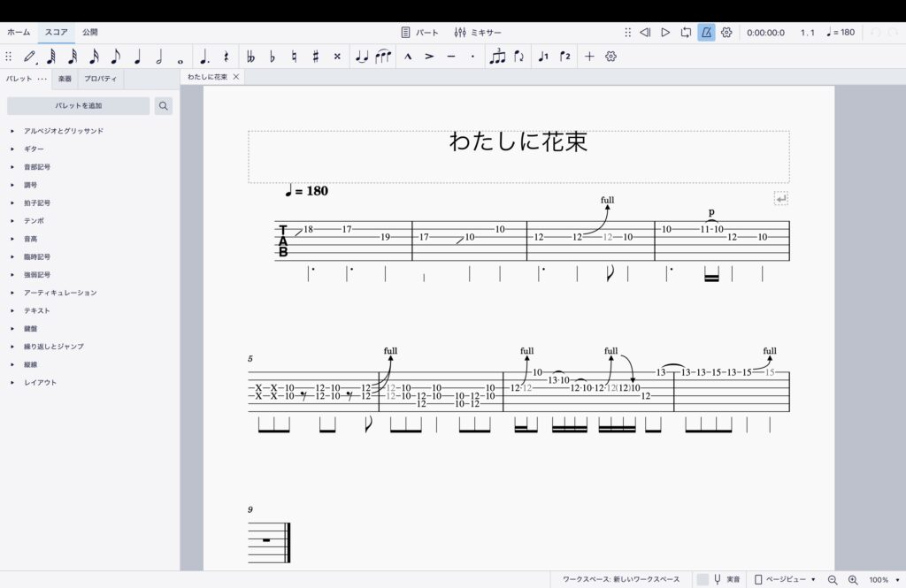
Task: Toggle rest input
Action: [x=226, y=57]
